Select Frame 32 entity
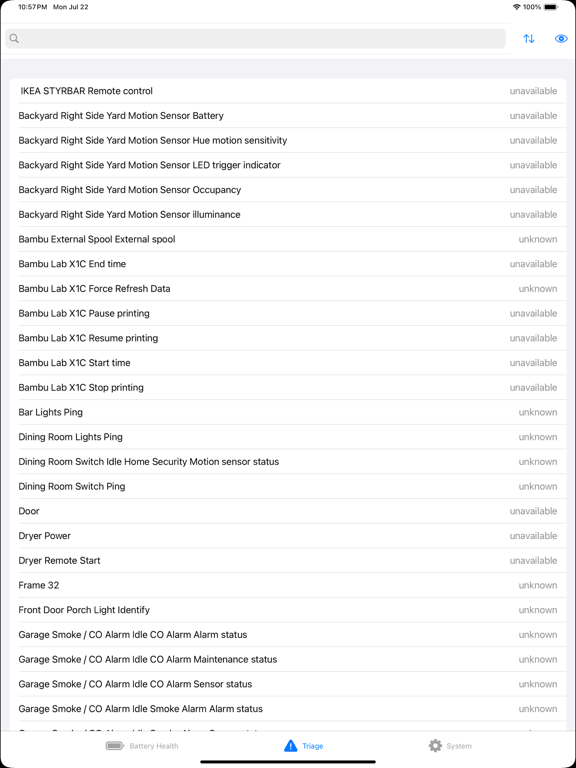The width and height of the screenshot is (576, 768). 288,585
